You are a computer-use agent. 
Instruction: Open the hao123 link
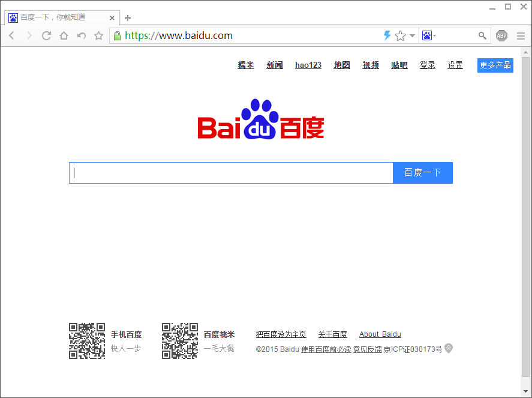coord(308,65)
